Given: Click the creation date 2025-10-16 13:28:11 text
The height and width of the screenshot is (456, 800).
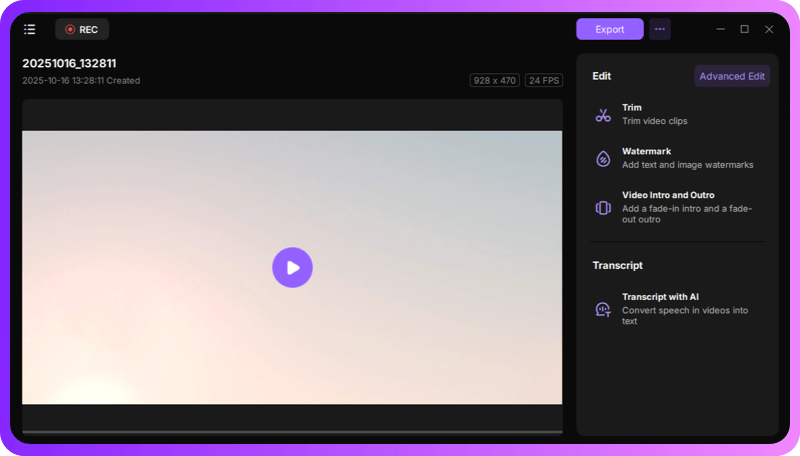Looking at the screenshot, I should (x=81, y=81).
